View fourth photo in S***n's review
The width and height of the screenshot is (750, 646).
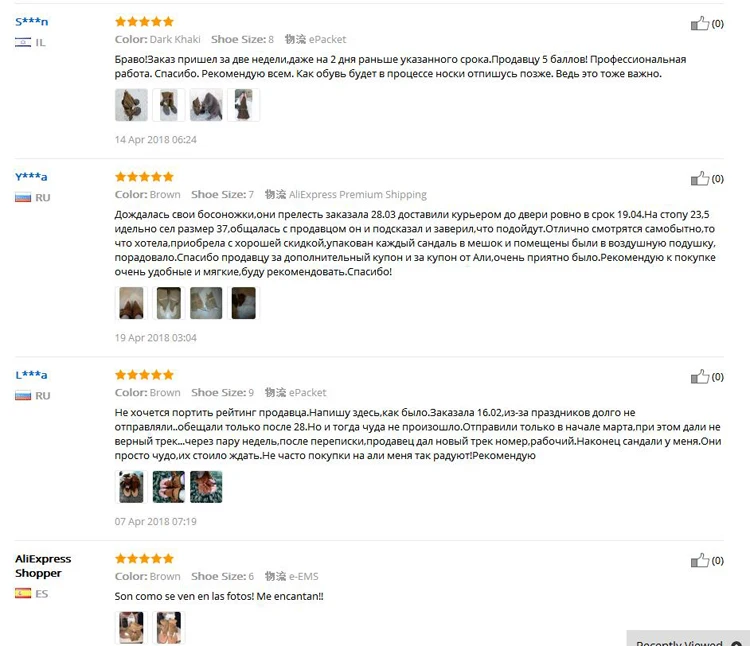click(x=243, y=105)
